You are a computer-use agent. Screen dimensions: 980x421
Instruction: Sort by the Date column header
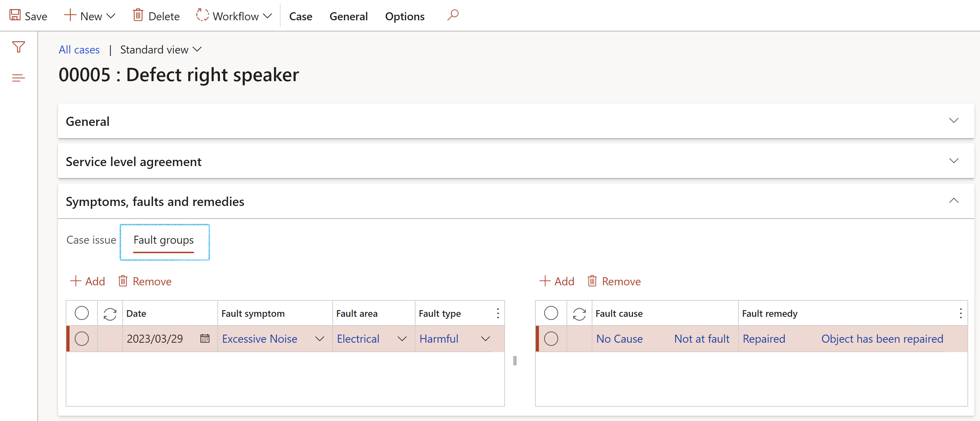[x=136, y=313]
